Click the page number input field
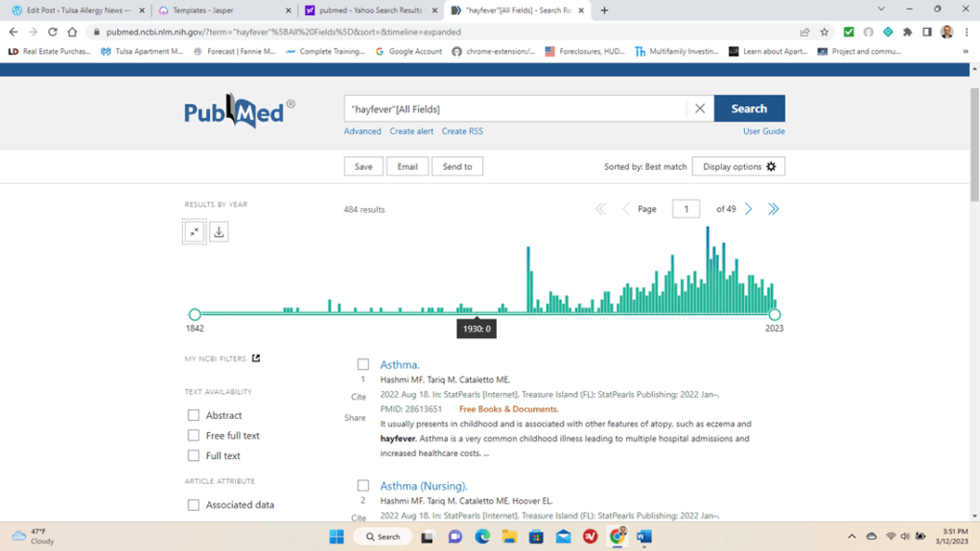Image resolution: width=980 pixels, height=551 pixels. point(686,209)
